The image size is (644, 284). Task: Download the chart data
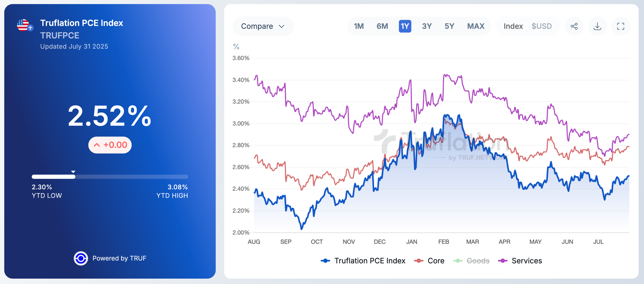pyautogui.click(x=597, y=26)
